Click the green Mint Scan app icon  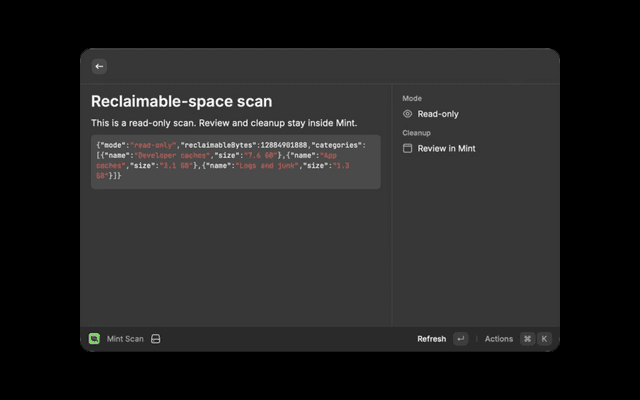click(94, 339)
